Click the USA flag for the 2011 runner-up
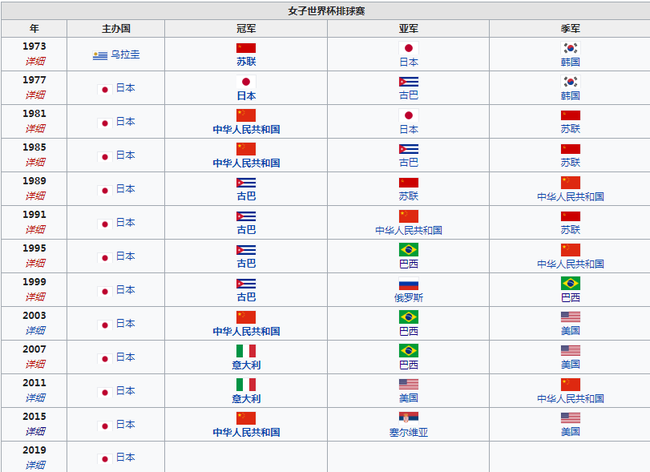Image resolution: width=650 pixels, height=472 pixels. point(408,385)
